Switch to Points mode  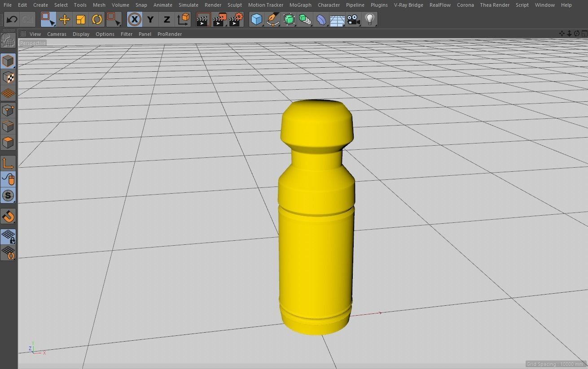[x=8, y=110]
